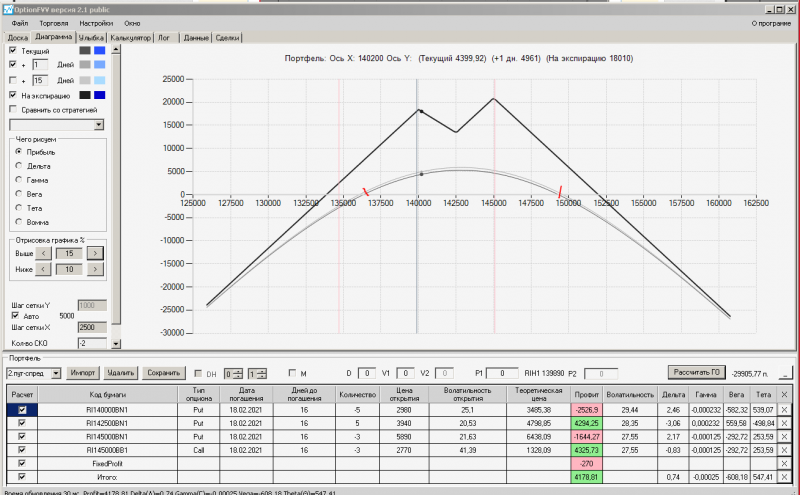Screen dimensions: 800x495
Task: Enable the +15 Дней curve checkbox
Action: (13, 80)
